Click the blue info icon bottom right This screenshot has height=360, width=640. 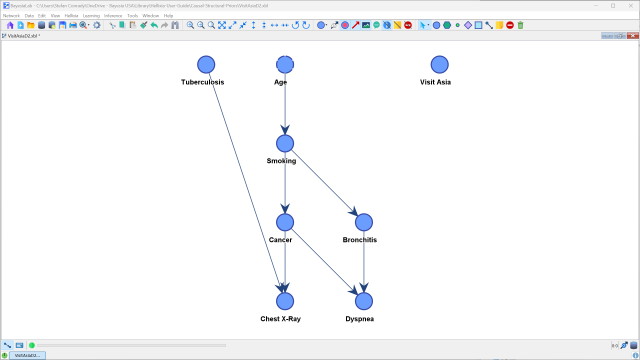pos(636,356)
